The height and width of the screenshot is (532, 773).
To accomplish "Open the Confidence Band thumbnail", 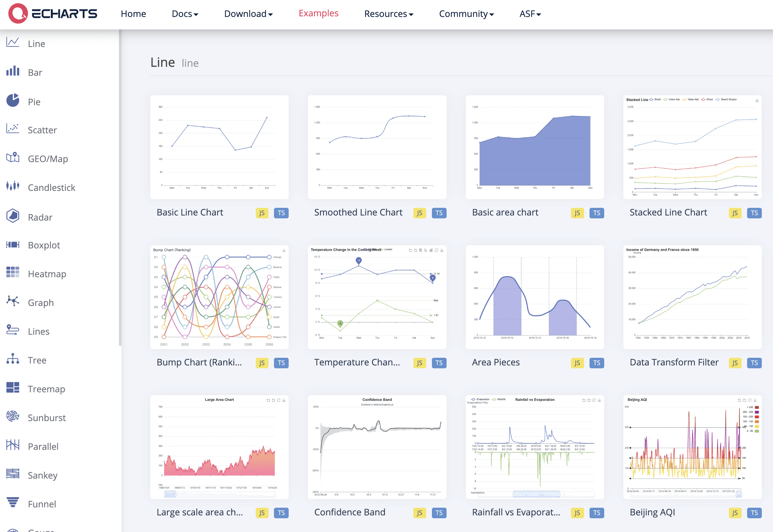I will [377, 447].
